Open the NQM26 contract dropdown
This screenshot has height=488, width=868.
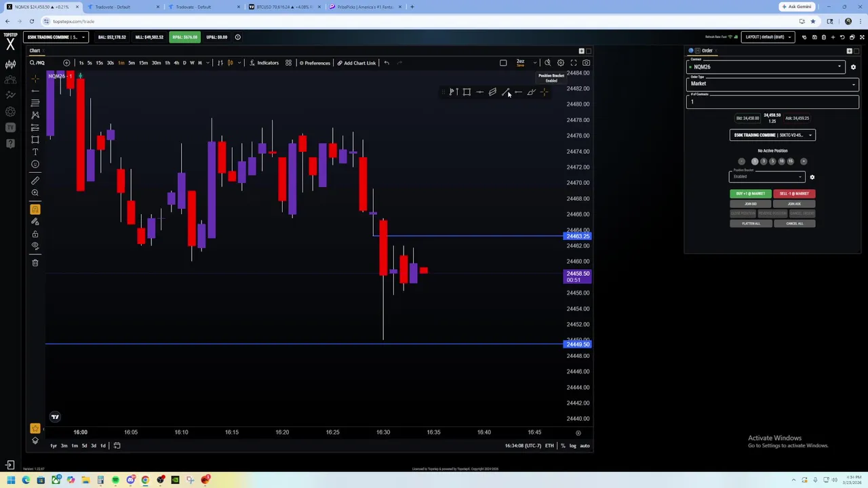(x=766, y=66)
